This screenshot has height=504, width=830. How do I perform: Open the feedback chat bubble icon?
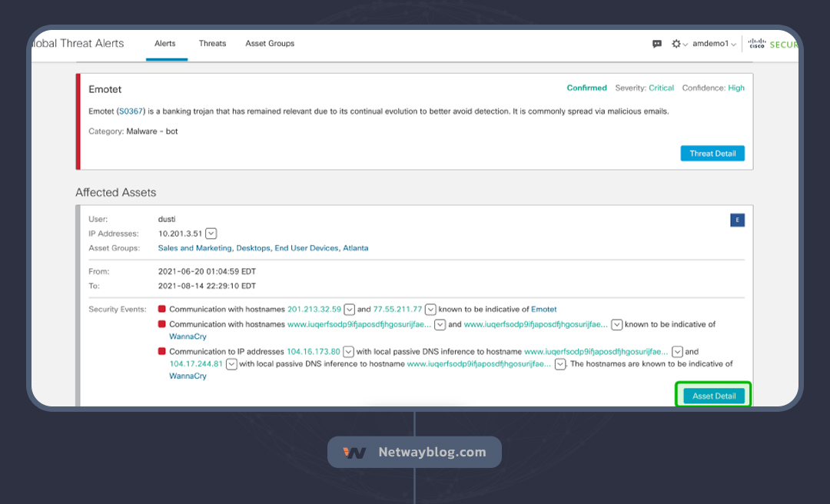[x=657, y=44]
